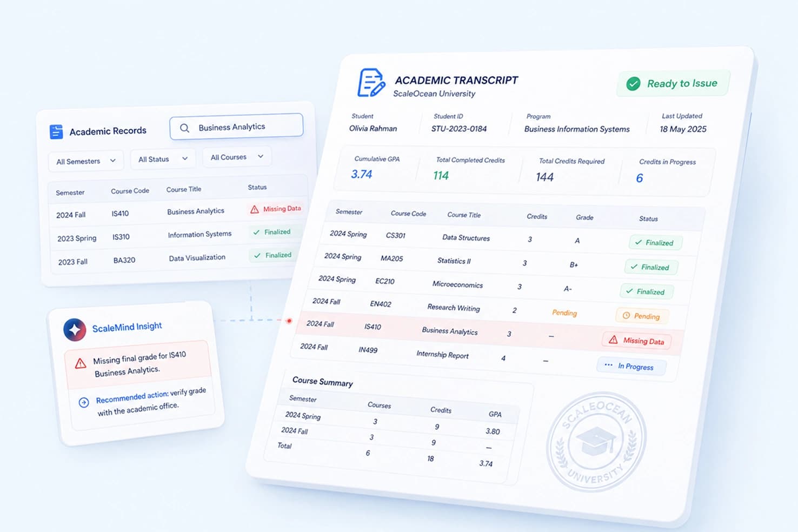The width and height of the screenshot is (798, 532).
Task: Click Finalized badge for BA320 Data Visualization
Action: click(x=273, y=255)
